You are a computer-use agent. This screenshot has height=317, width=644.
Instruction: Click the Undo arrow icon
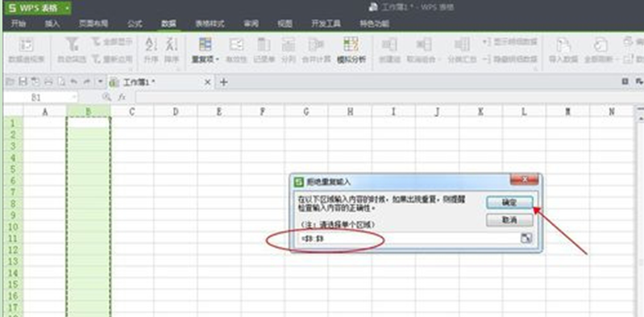[74, 81]
